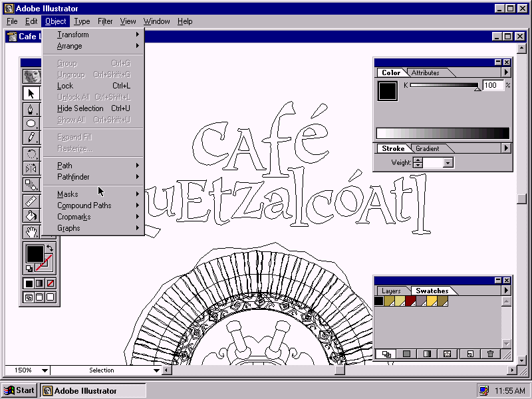Switch to standard screen mode
This screenshot has height=399, width=532.
click(29, 297)
